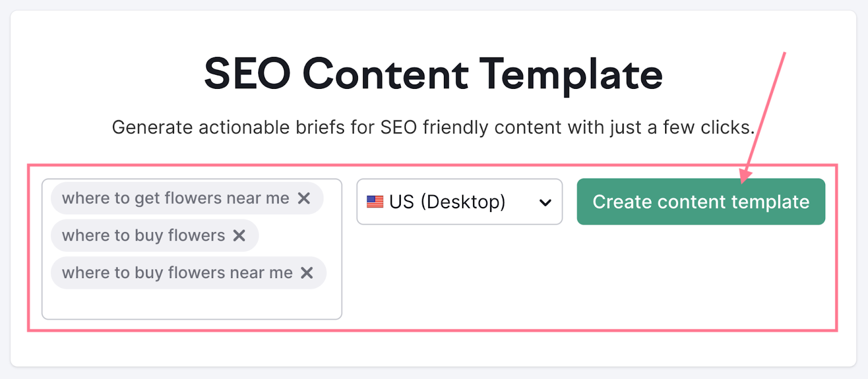Click 'Create' on the green button

(x=622, y=202)
